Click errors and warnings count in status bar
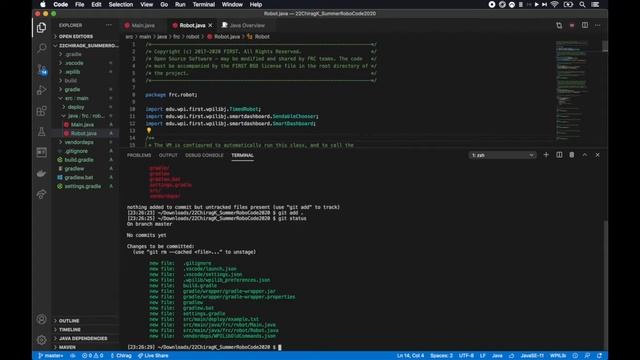640x360 pixels. click(92, 356)
